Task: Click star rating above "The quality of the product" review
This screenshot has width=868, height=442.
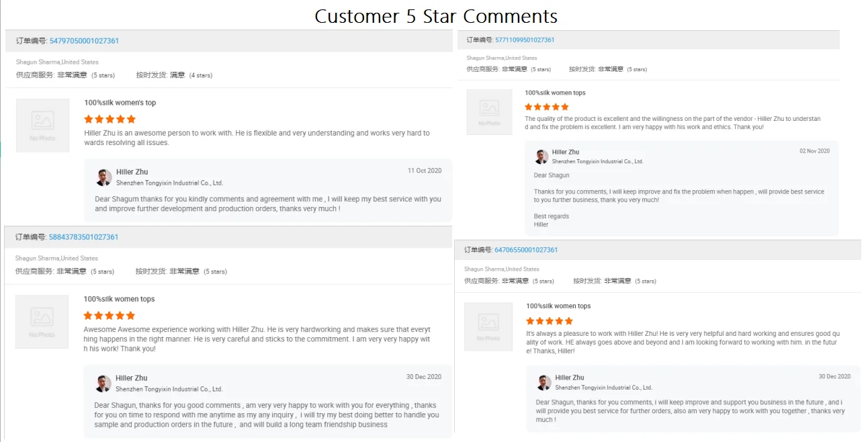Action: click(546, 107)
